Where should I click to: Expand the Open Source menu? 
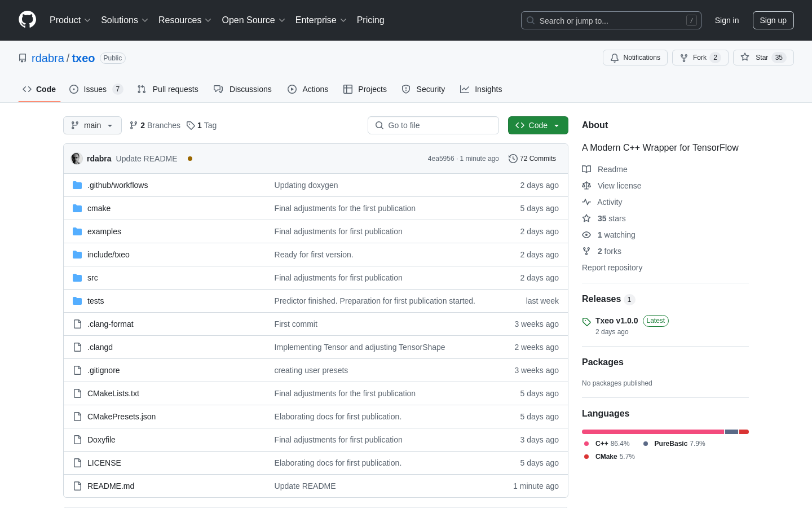(253, 20)
